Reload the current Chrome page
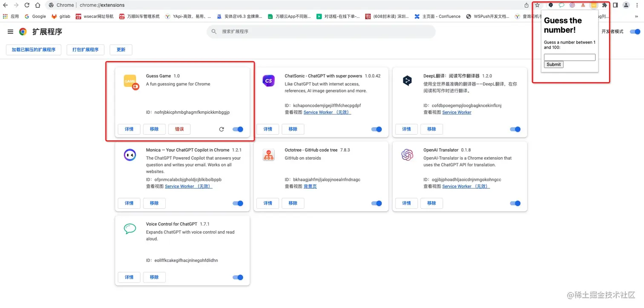The width and height of the screenshot is (644, 308). [27, 5]
